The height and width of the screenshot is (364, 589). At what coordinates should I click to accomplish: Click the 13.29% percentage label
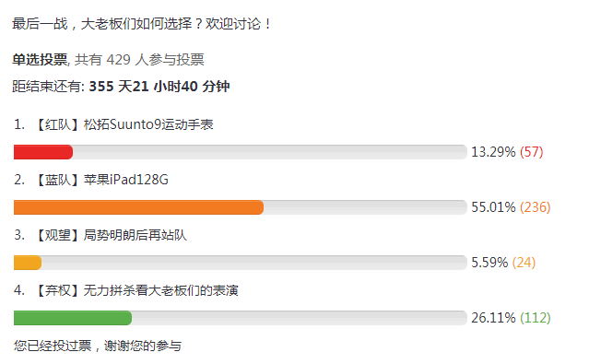tap(493, 152)
